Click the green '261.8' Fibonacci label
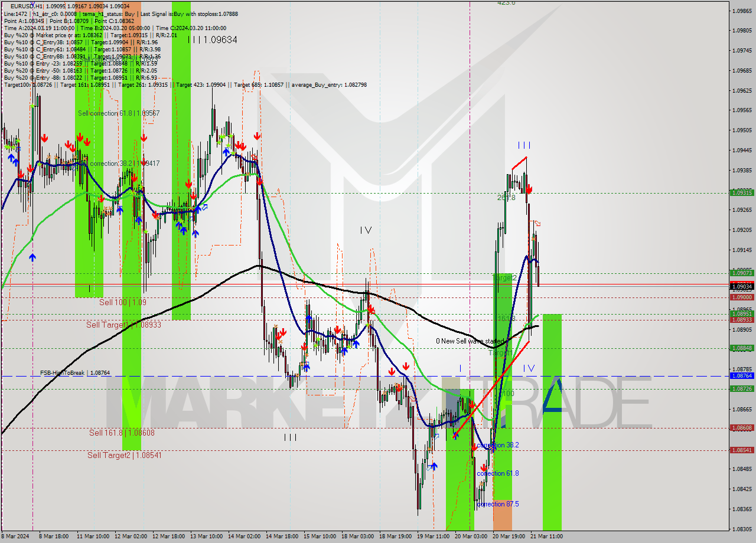756x543 pixels. click(x=506, y=198)
